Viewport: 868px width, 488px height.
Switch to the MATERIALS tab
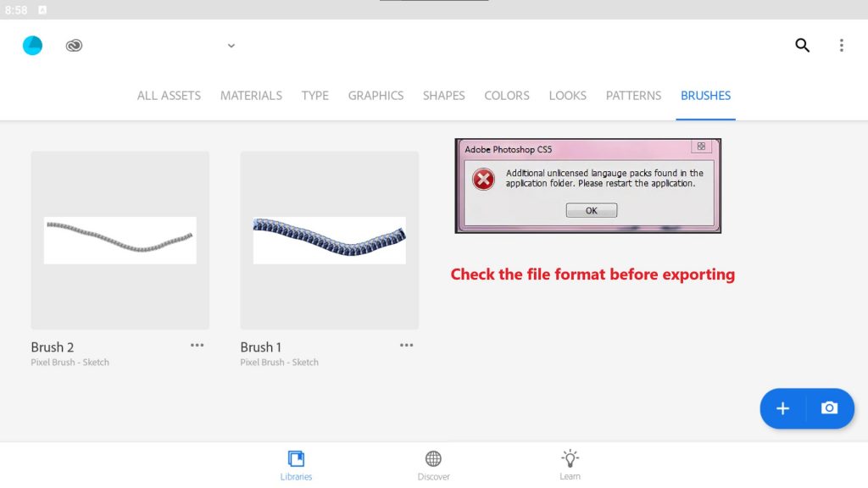[251, 96]
